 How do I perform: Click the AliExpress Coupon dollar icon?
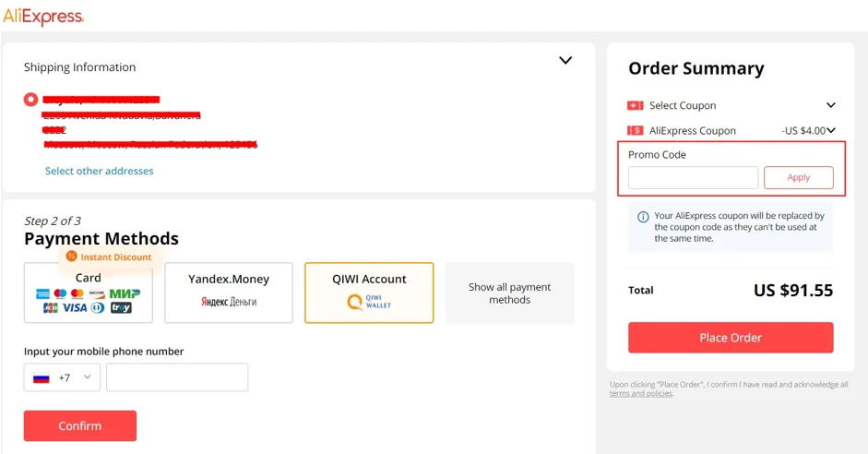[635, 131]
